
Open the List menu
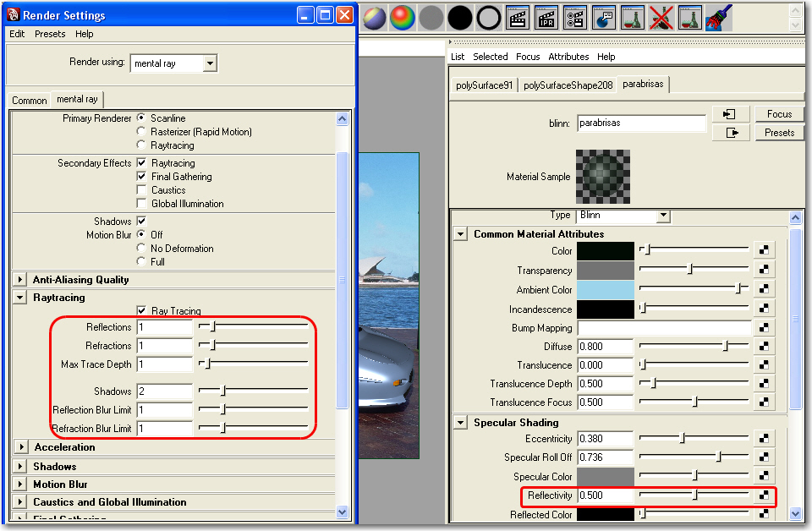(458, 57)
